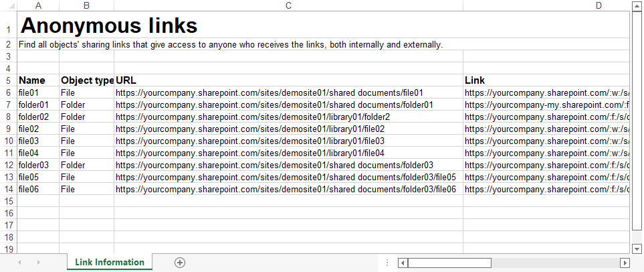Select the 'file04' name cell
The width and height of the screenshot is (644, 272).
[x=39, y=153]
